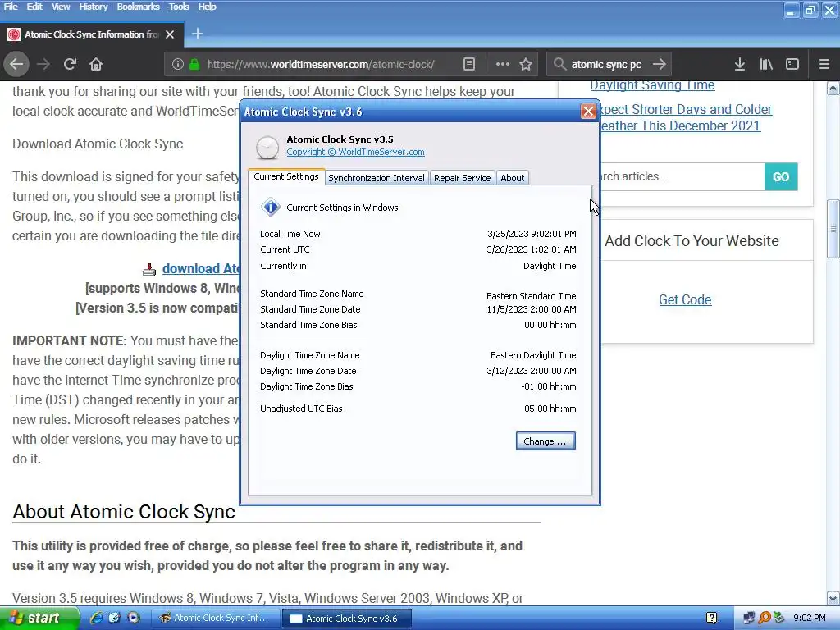Click the magnifier tray icon
Image resolution: width=840 pixels, height=630 pixels.
coord(765,619)
